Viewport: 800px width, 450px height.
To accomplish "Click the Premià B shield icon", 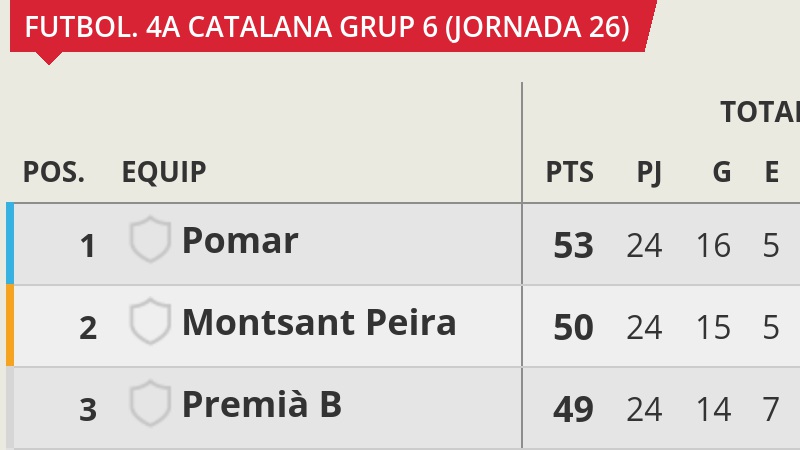I will [150, 403].
